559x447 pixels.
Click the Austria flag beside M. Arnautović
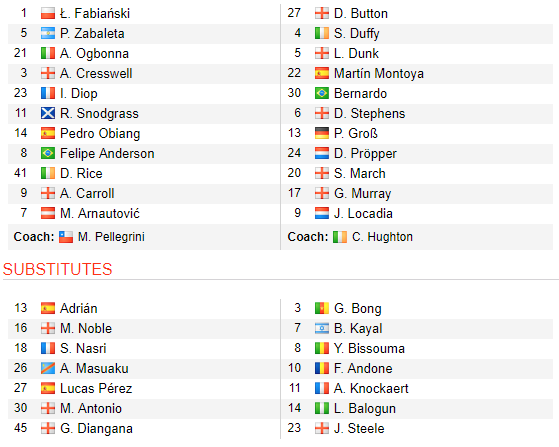[48, 213]
